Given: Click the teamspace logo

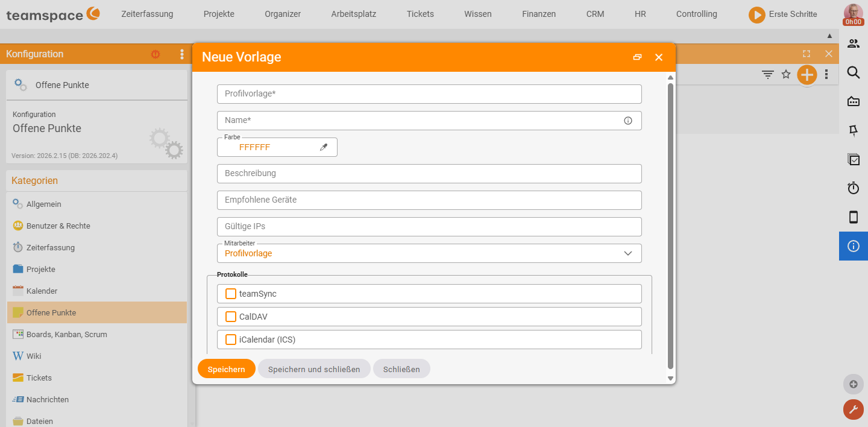Looking at the screenshot, I should (53, 14).
